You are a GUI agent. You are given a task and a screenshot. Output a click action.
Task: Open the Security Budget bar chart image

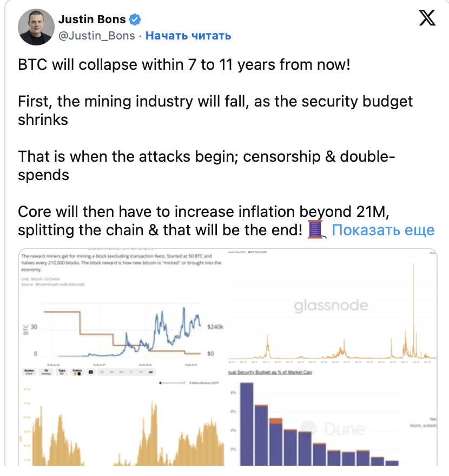tap(331, 416)
